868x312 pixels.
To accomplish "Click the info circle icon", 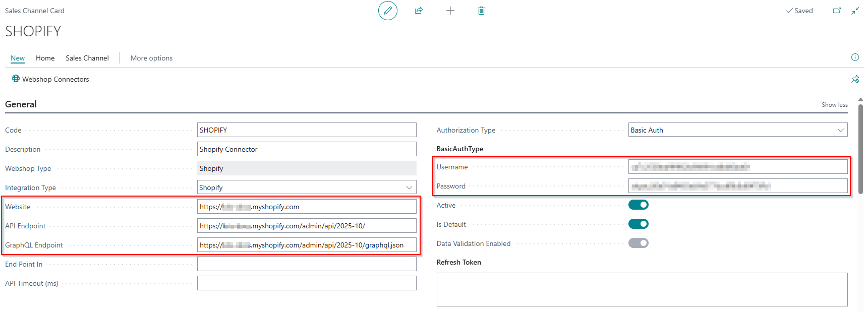I will (x=855, y=57).
